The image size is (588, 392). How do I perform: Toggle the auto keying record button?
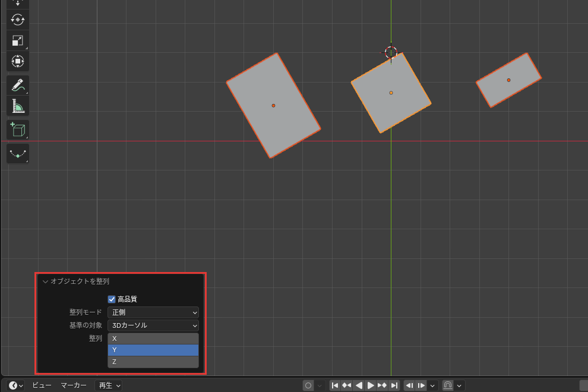pyautogui.click(x=308, y=385)
